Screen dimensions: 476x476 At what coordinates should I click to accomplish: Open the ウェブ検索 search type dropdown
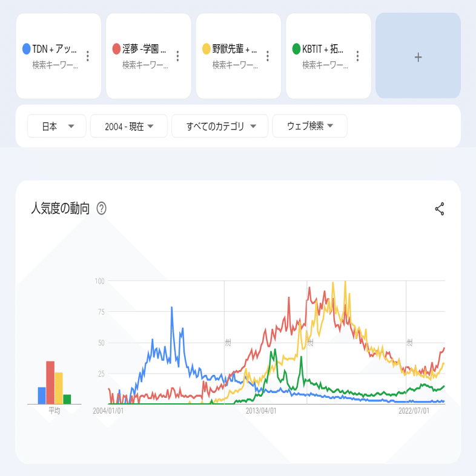point(309,126)
